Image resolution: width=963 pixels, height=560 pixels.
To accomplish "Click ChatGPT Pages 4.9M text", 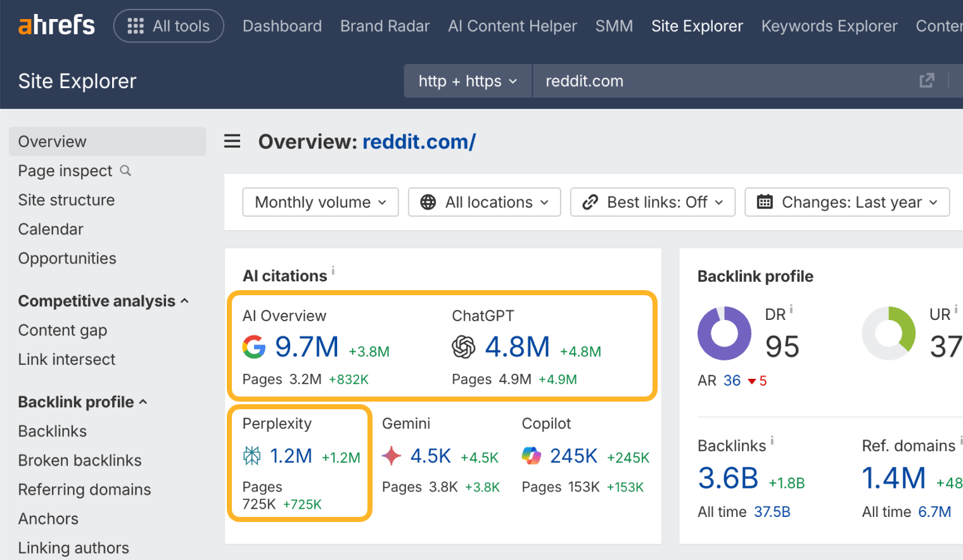I will pos(492,379).
